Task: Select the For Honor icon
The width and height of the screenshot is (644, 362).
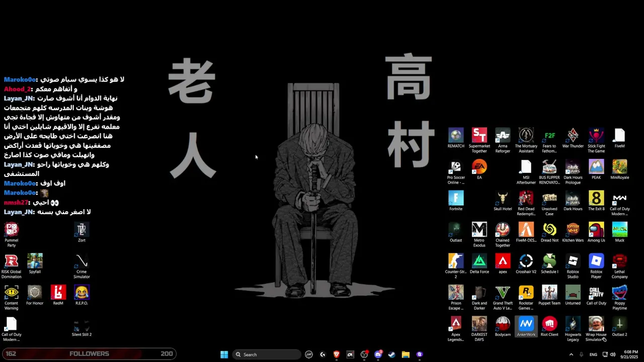Action: click(35, 295)
